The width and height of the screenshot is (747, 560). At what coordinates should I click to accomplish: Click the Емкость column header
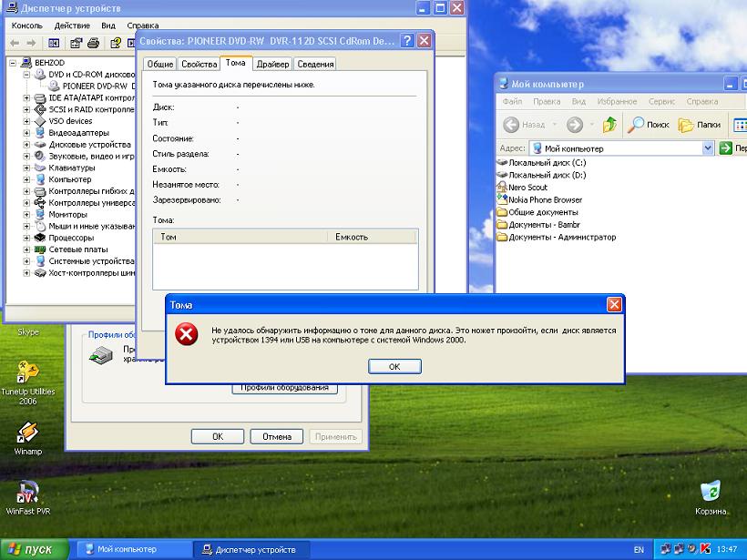(x=372, y=237)
